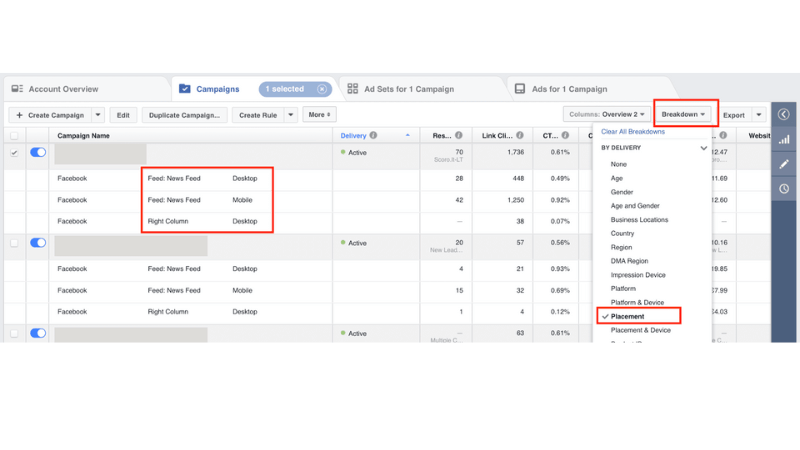Viewport: 800px width, 450px height.
Task: Select Placement & Device breakdown
Action: coord(640,330)
